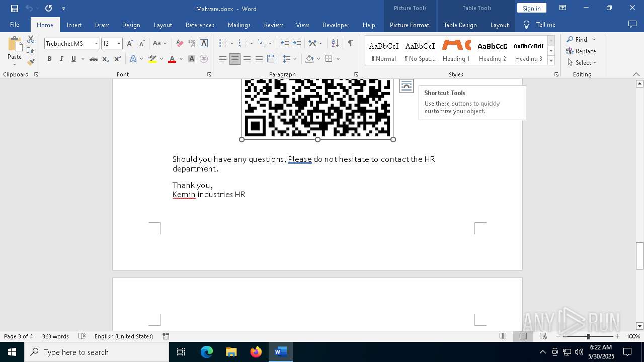Open the Select dropdown in Editing
Screen dimensions: 644x362
tap(582, 63)
